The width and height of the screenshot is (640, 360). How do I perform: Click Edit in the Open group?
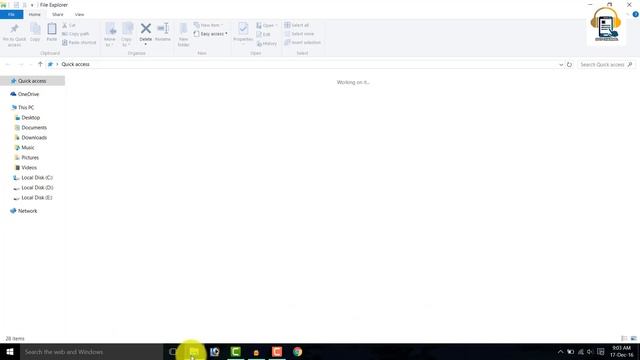click(x=263, y=34)
